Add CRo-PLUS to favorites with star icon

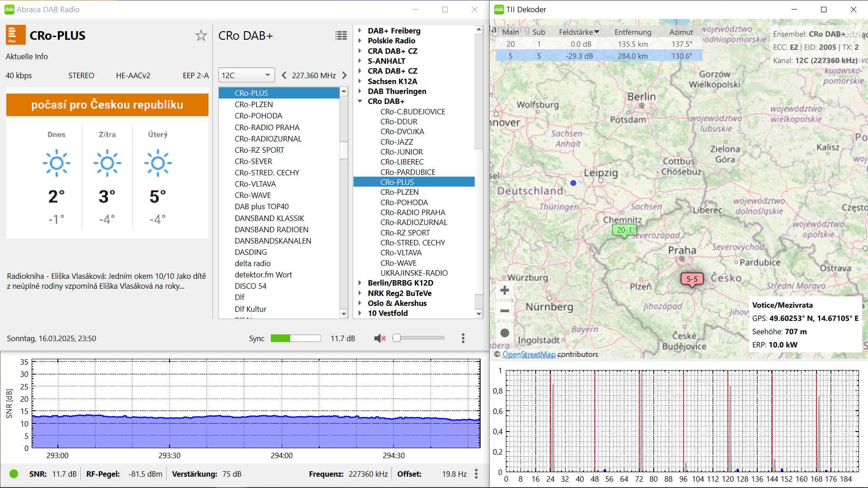click(x=201, y=36)
